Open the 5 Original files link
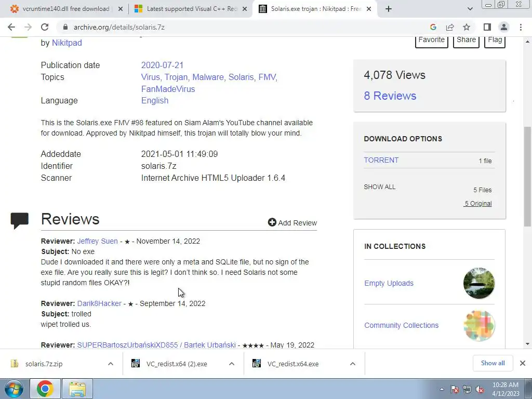 [478, 204]
